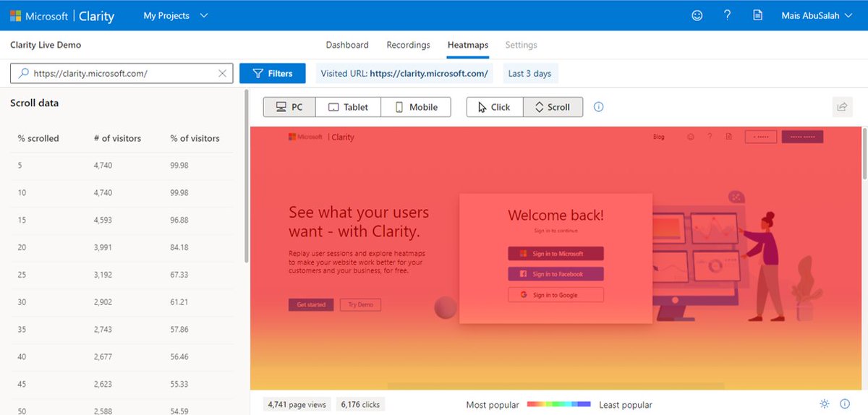Open the help question mark icon
The image size is (868, 415).
[728, 15]
